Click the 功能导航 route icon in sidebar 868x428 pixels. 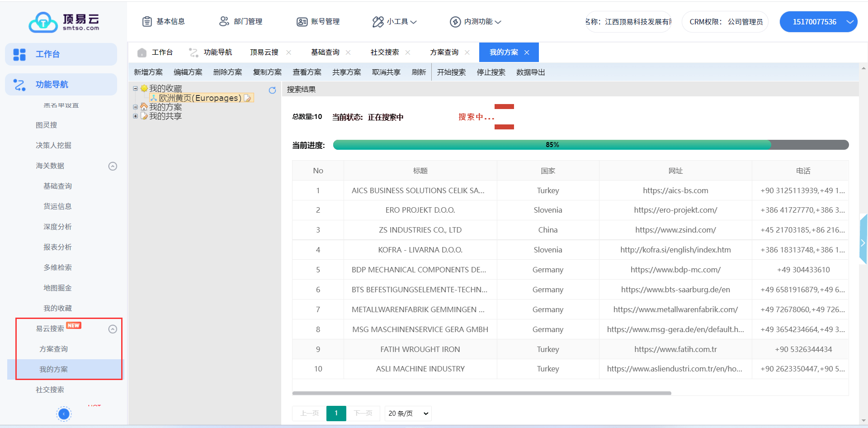(x=19, y=85)
